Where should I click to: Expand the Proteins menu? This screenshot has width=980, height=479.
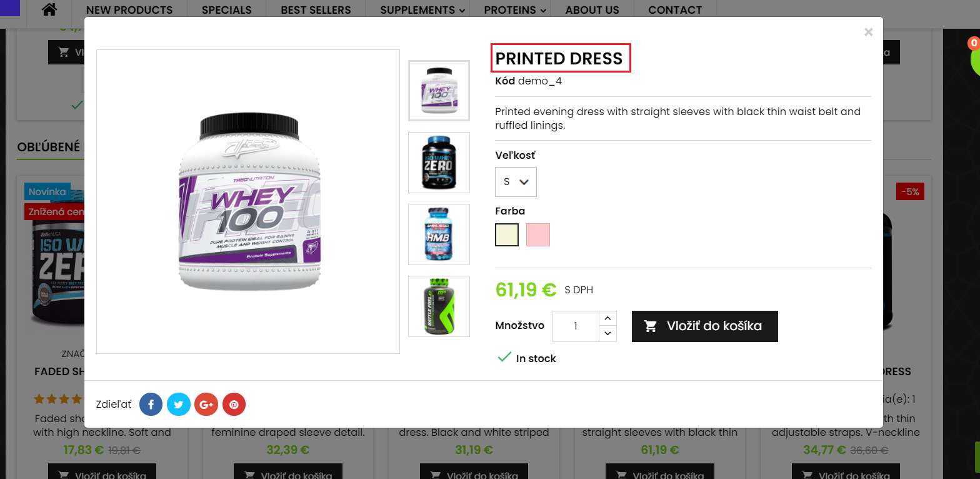tap(515, 10)
